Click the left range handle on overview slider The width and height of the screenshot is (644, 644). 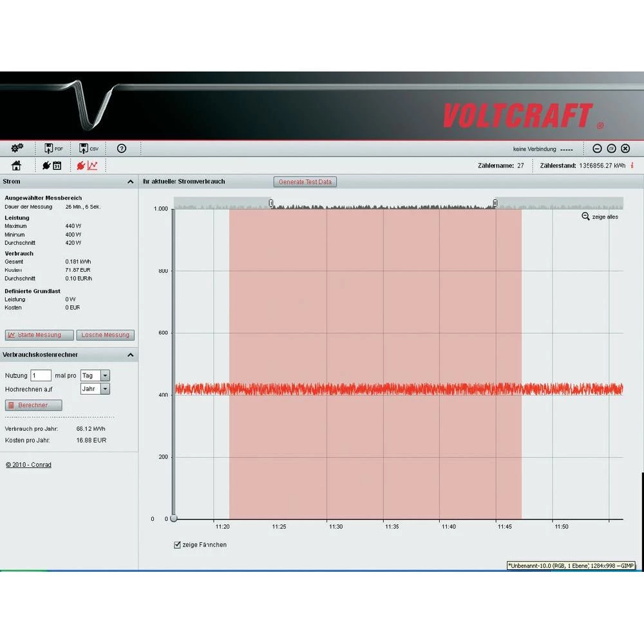tap(271, 203)
